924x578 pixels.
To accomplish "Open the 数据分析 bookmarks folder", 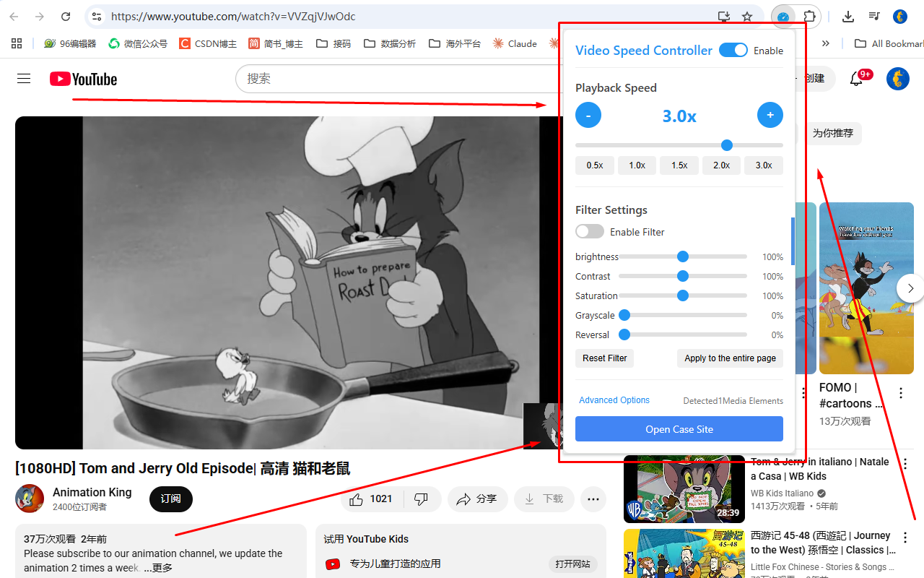I will tap(390, 43).
